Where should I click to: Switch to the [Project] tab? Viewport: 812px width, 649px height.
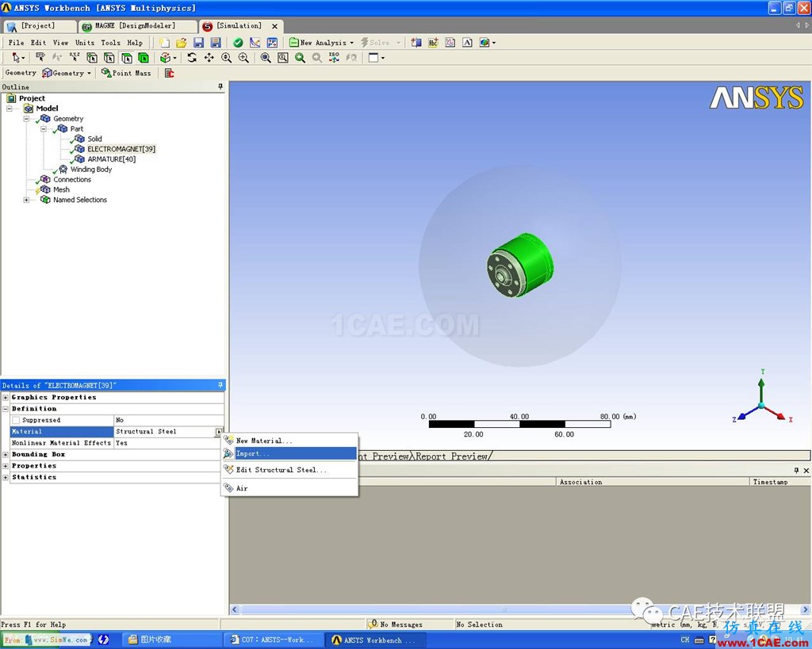pyautogui.click(x=38, y=26)
